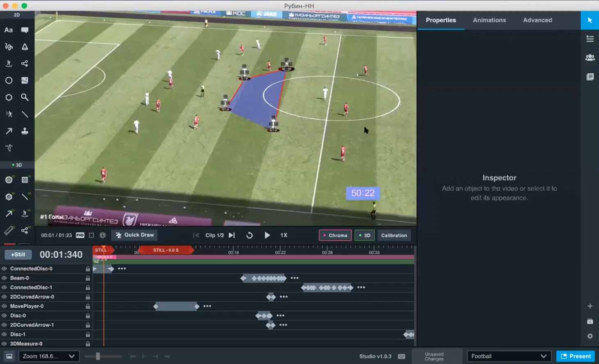
Task: Click the loop replay icon
Action: [x=249, y=235]
